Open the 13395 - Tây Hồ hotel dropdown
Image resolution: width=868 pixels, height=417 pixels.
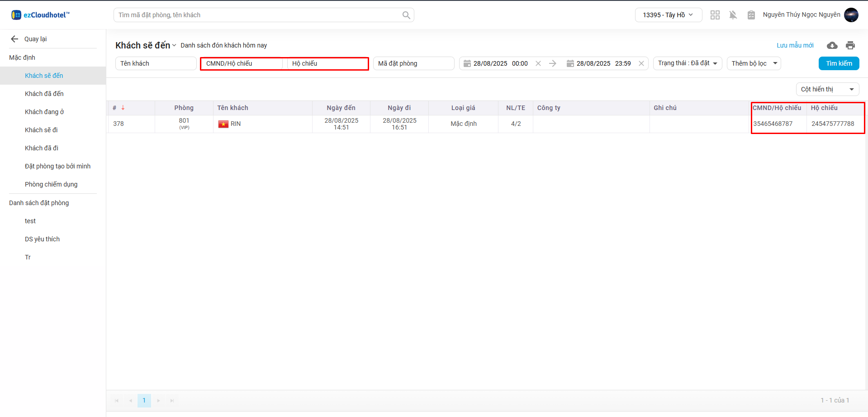coord(668,15)
